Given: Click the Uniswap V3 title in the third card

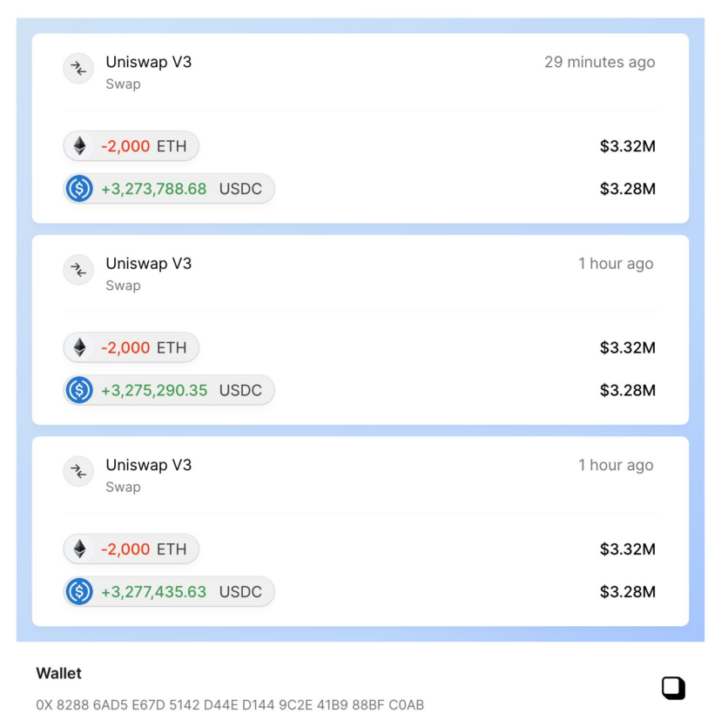Looking at the screenshot, I should (149, 465).
